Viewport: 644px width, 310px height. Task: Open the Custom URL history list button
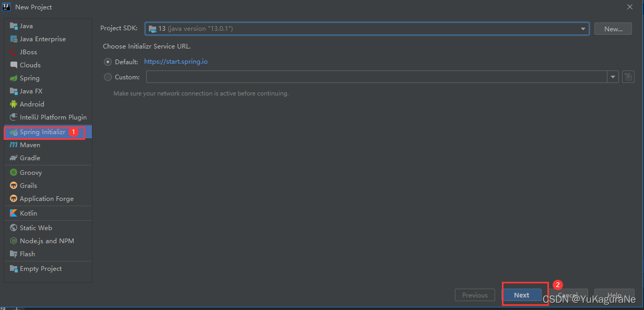click(x=628, y=77)
